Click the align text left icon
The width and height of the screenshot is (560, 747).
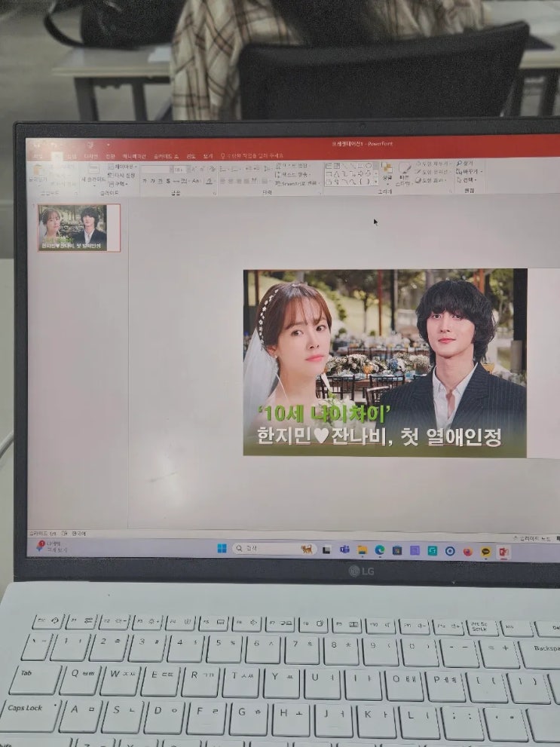point(223,180)
